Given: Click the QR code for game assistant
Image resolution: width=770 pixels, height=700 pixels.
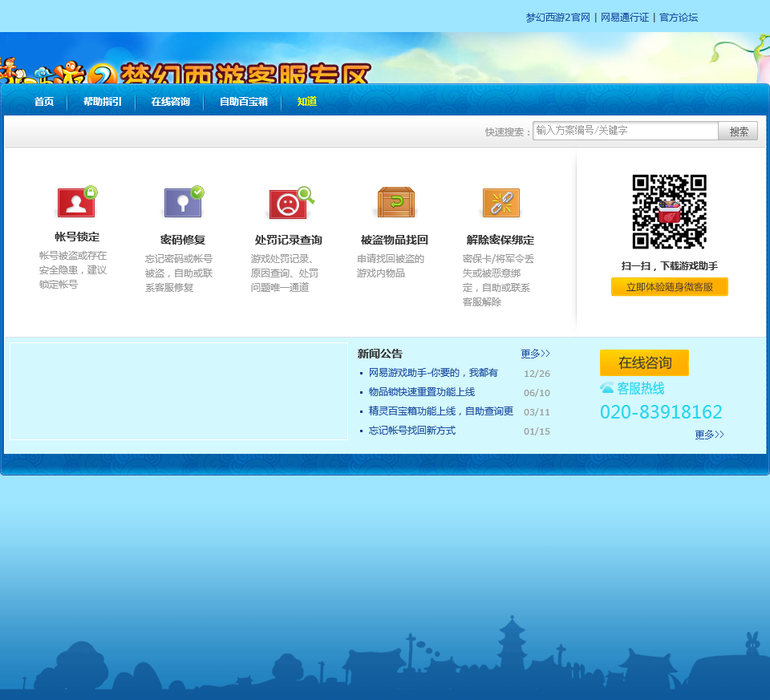Looking at the screenshot, I should click(x=669, y=212).
